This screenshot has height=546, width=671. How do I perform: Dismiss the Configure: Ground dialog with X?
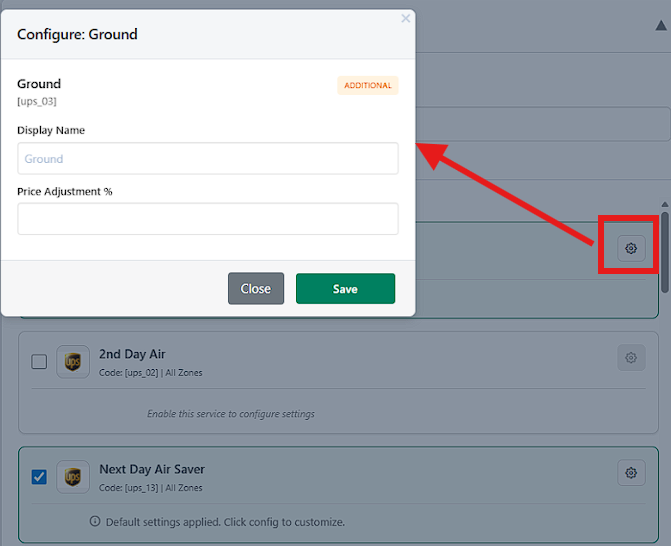click(405, 18)
